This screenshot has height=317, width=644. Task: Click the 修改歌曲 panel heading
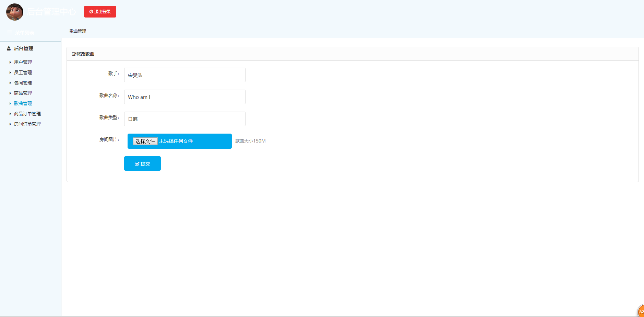pos(85,54)
